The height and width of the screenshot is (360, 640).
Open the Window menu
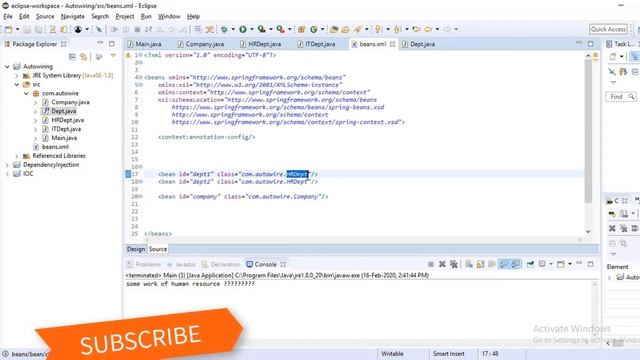click(x=169, y=16)
